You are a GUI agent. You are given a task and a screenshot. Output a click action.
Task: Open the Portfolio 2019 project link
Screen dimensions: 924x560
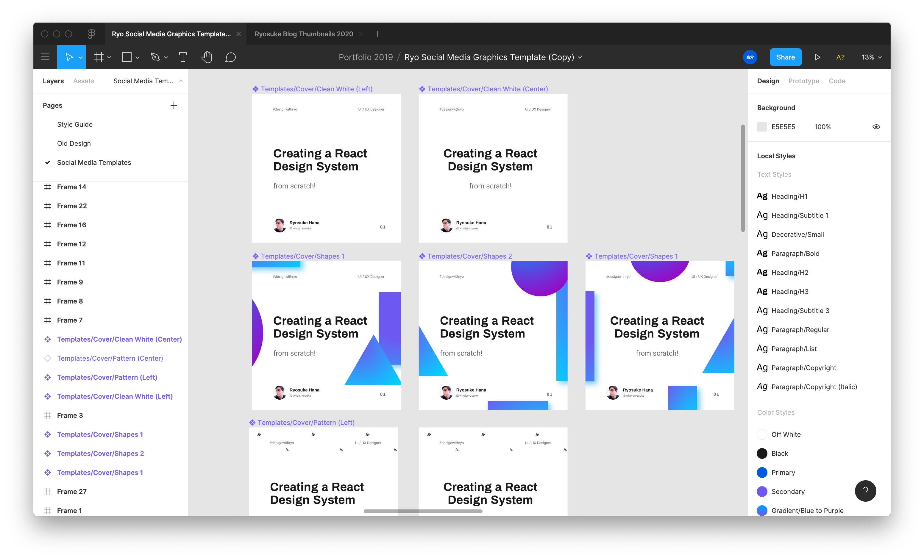point(366,57)
